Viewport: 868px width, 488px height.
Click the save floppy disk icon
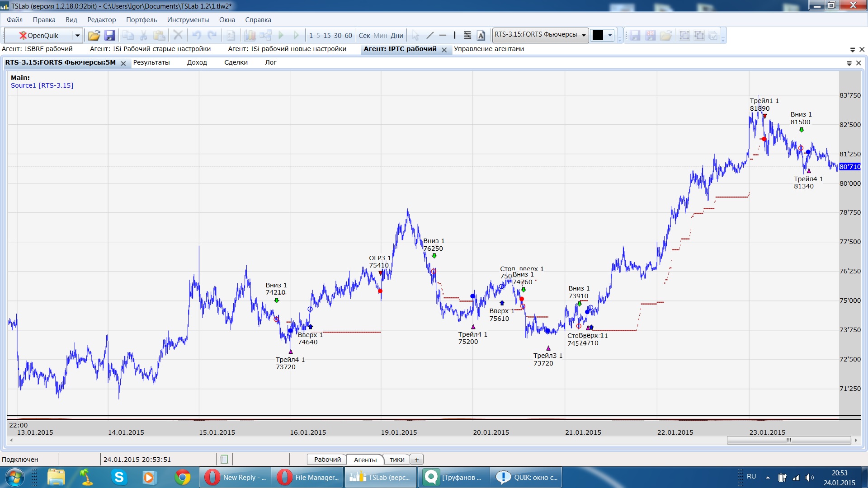[109, 35]
